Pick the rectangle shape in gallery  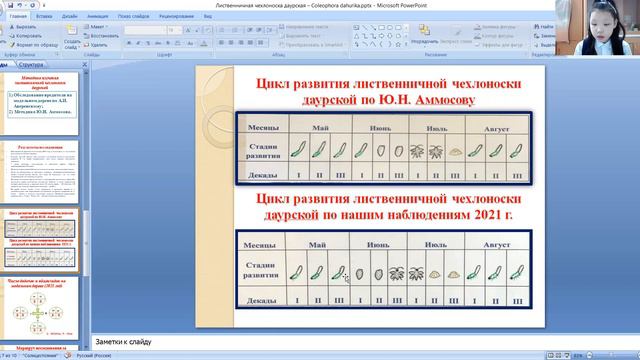tap(381, 27)
